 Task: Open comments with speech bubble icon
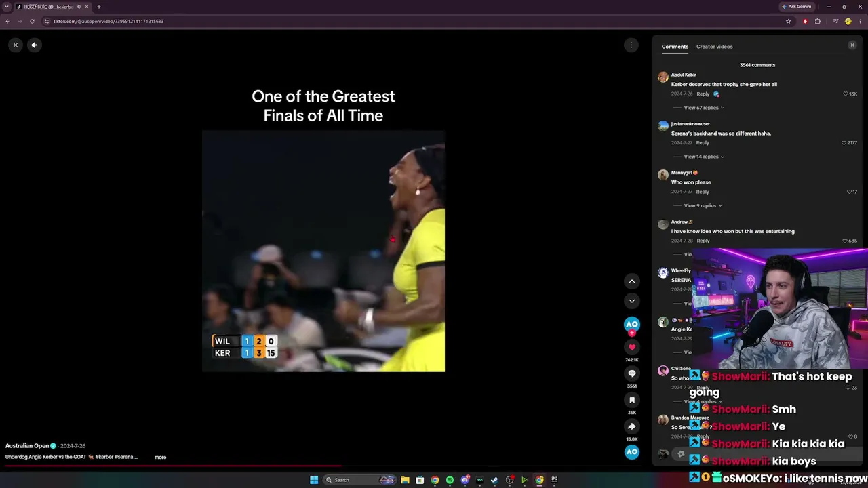coord(632,373)
